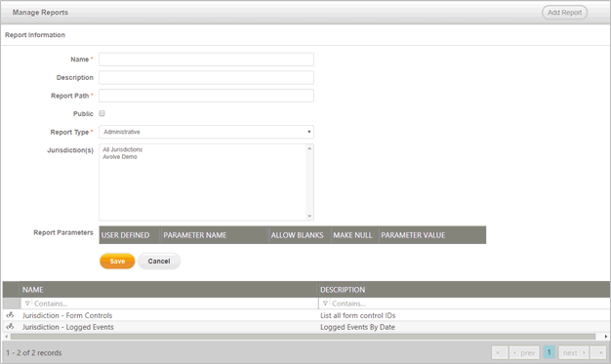611x364 pixels.
Task: Open filter options icon for Name column
Action: 27,303
